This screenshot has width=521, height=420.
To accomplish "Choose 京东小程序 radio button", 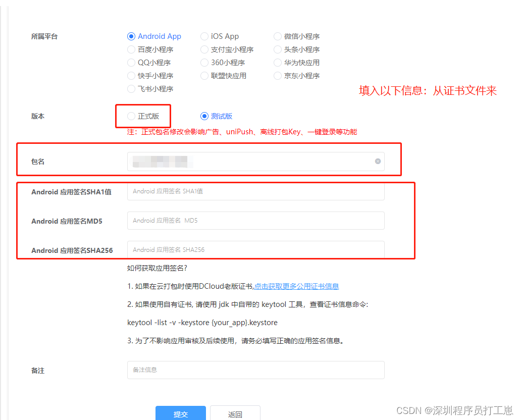I will pos(278,76).
